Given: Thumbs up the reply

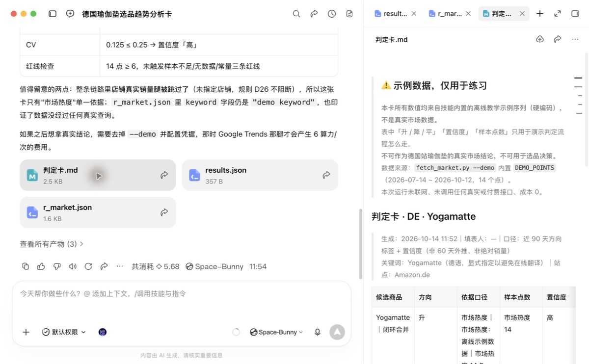Looking at the screenshot, I should (x=41, y=266).
